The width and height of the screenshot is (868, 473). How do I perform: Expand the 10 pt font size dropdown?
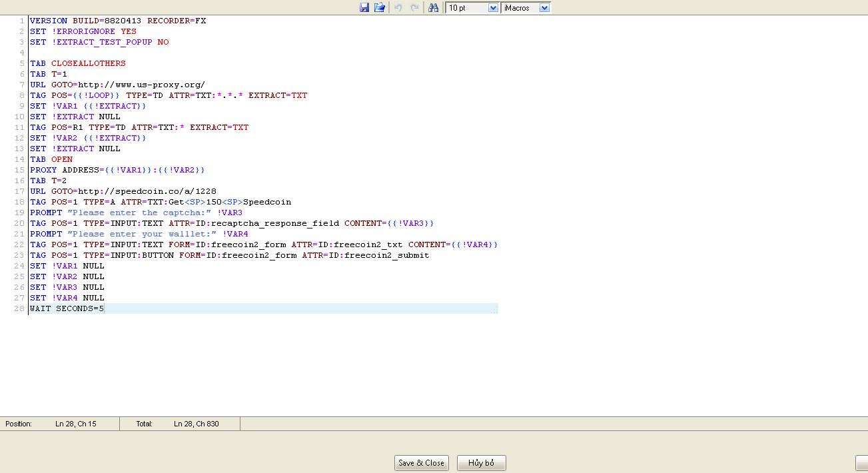pyautogui.click(x=493, y=7)
